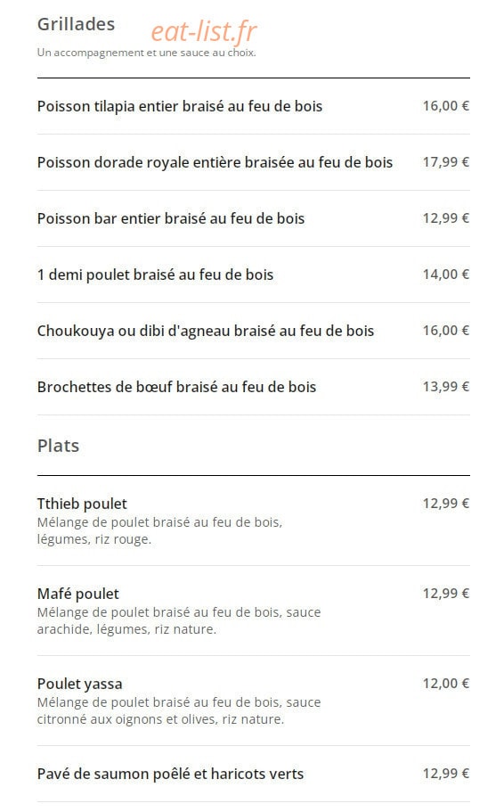Screen dimensions: 504x812
Task: Click the Tthieb poulet description text
Action: [x=159, y=531]
